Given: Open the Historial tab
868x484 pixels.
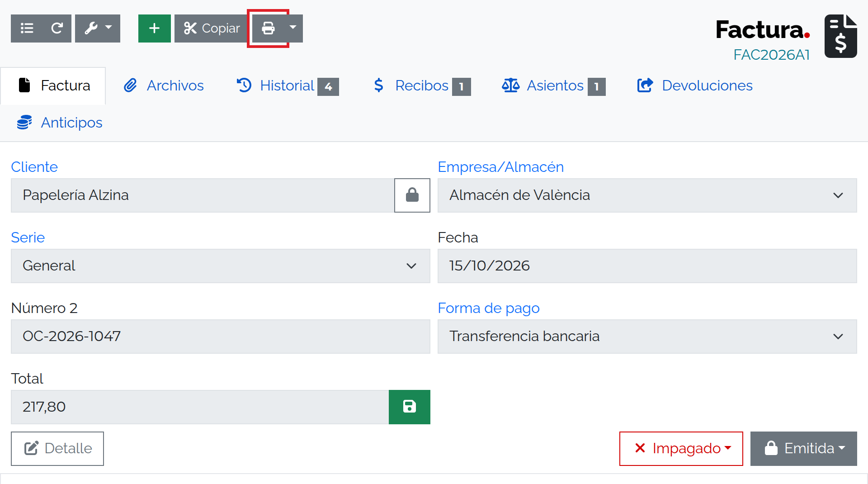Looking at the screenshot, I should tap(288, 86).
